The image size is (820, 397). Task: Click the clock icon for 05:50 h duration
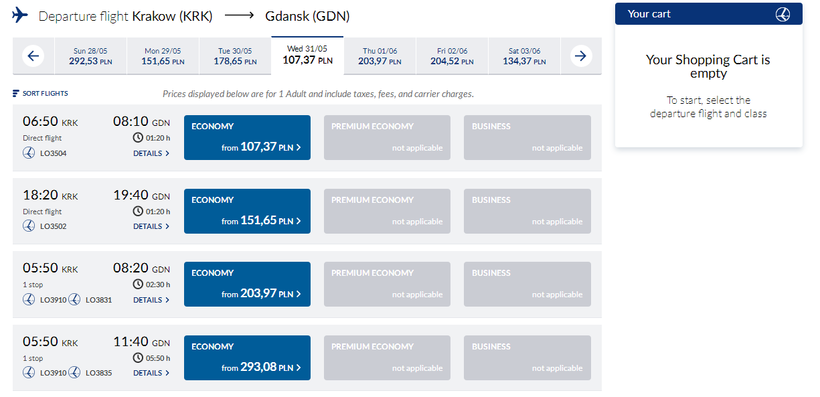click(x=138, y=358)
